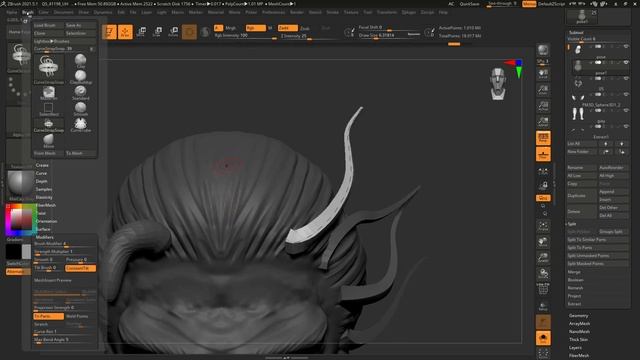The height and width of the screenshot is (360, 640).
Task: Pick a color in the color picker square
Action: [x=21, y=220]
